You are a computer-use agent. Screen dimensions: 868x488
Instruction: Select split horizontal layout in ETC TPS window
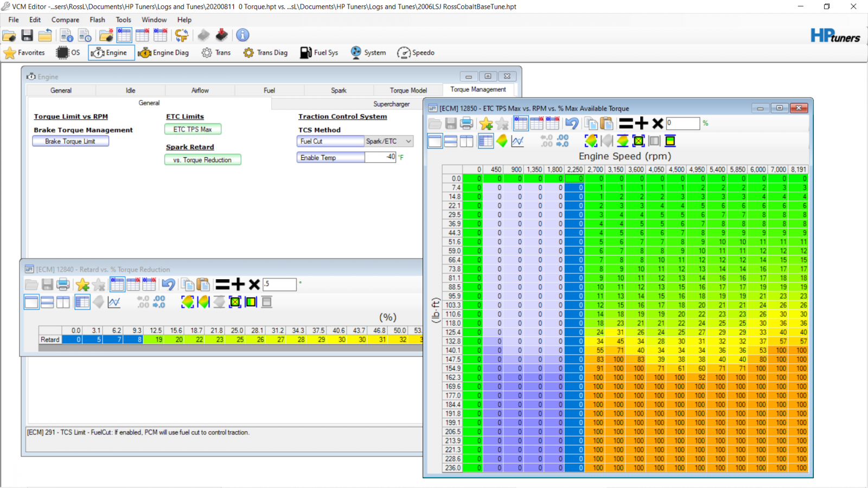(x=451, y=141)
